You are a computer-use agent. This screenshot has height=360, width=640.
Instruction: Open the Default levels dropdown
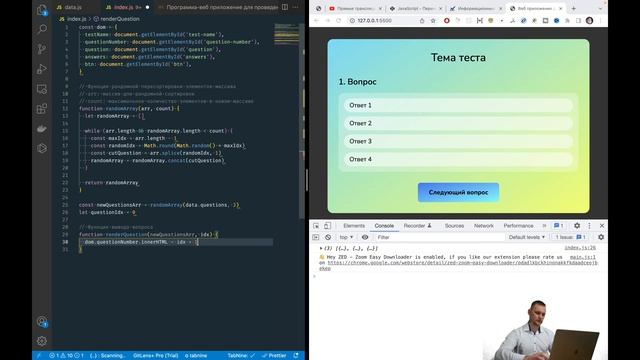pyautogui.click(x=527, y=237)
